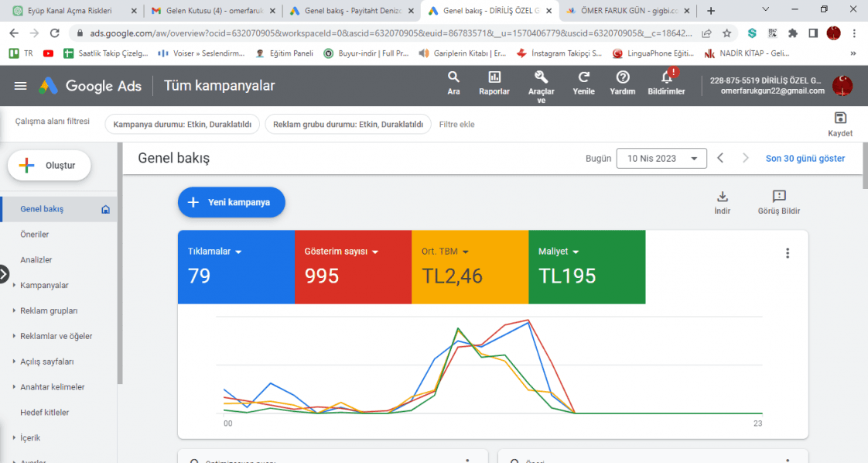
Task: Click the İndir download icon
Action: coord(722,203)
